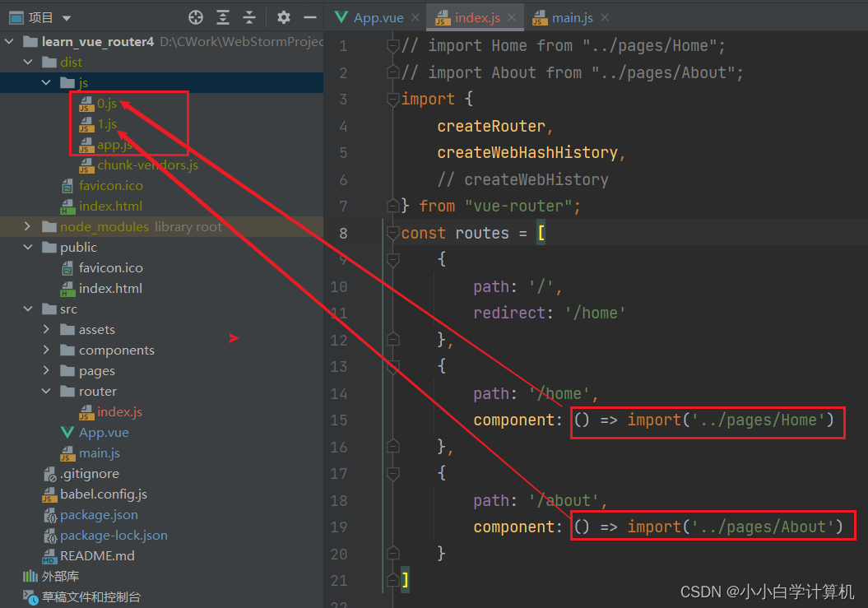Open project panel settings gear
Viewport: 868px width, 608px height.
[283, 18]
